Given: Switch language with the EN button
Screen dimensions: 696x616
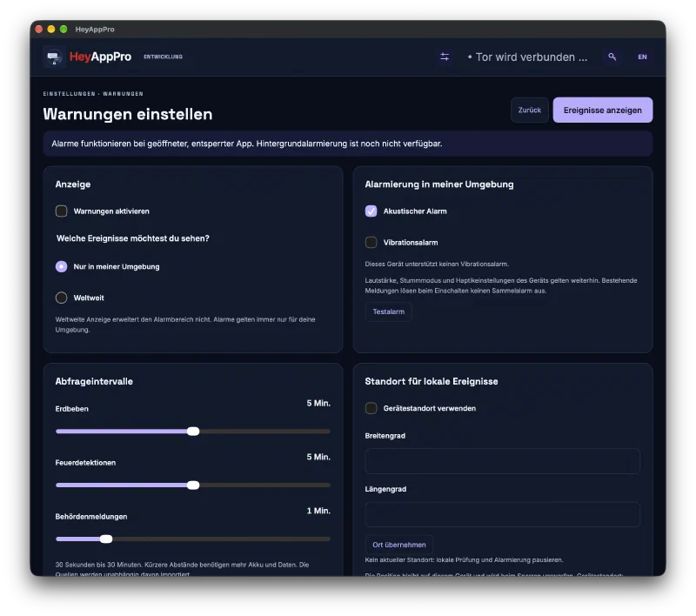Looking at the screenshot, I should coord(642,57).
